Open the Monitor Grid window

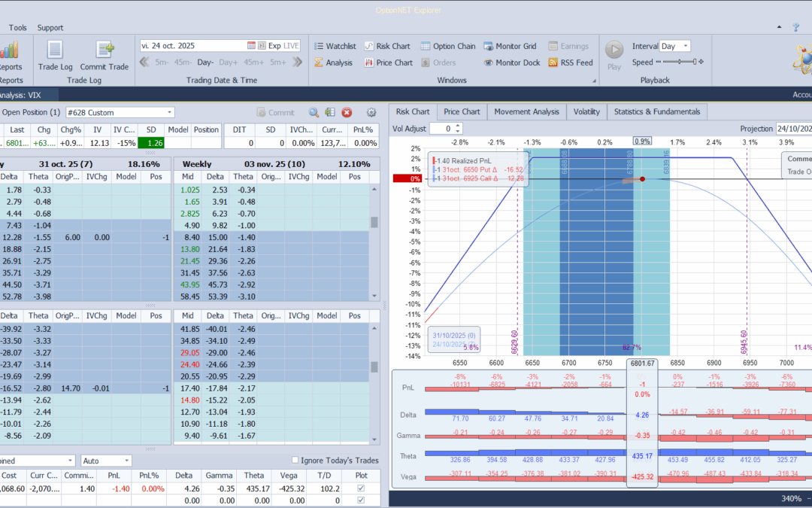(510, 46)
